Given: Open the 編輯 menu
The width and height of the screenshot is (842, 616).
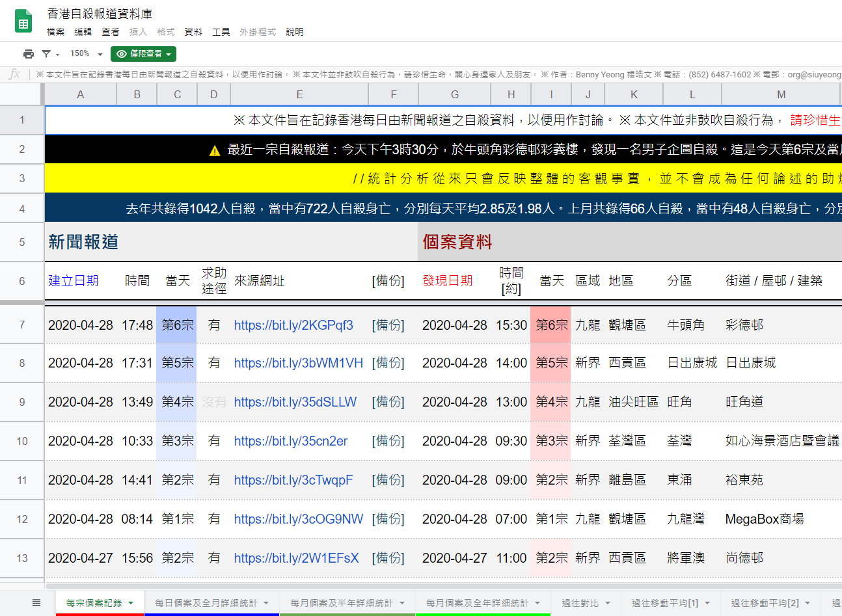Looking at the screenshot, I should (x=83, y=32).
